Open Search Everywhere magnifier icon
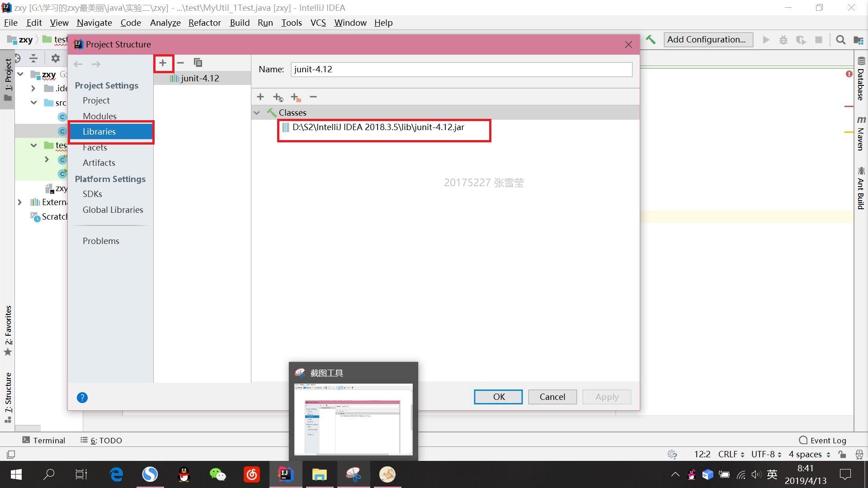Viewport: 868px width, 488px height. pyautogui.click(x=841, y=40)
